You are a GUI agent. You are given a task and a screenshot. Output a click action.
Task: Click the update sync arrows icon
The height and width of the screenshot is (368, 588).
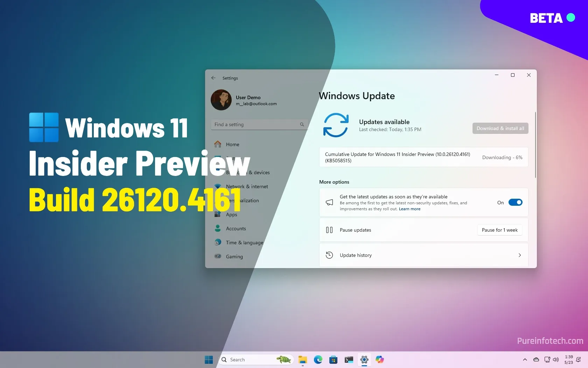(336, 125)
